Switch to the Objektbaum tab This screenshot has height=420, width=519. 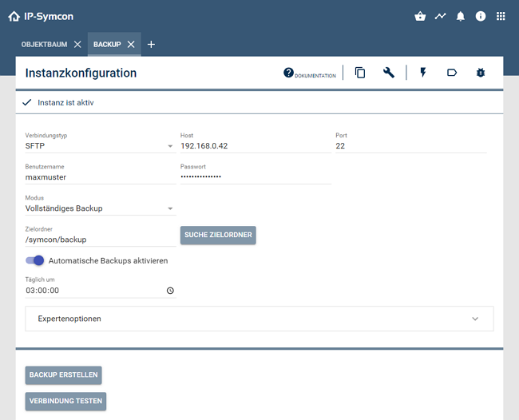pos(43,44)
